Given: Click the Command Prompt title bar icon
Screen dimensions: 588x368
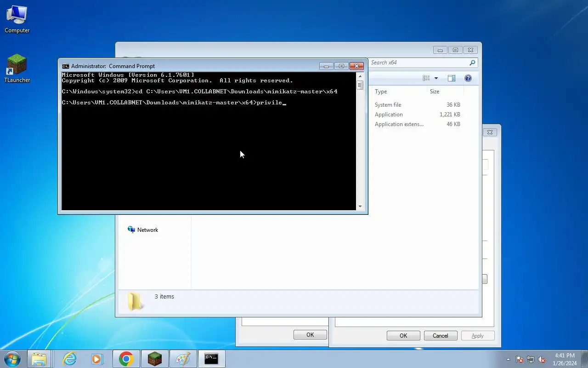Looking at the screenshot, I should [66, 66].
